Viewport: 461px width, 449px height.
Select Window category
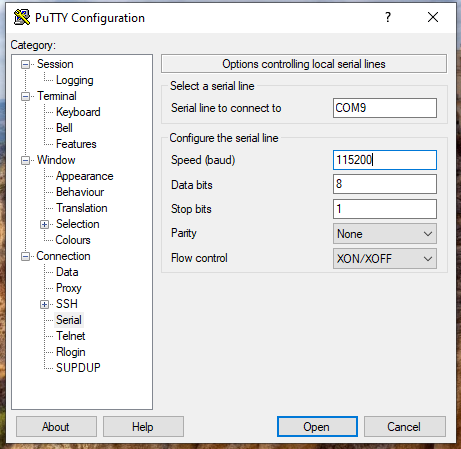56,160
